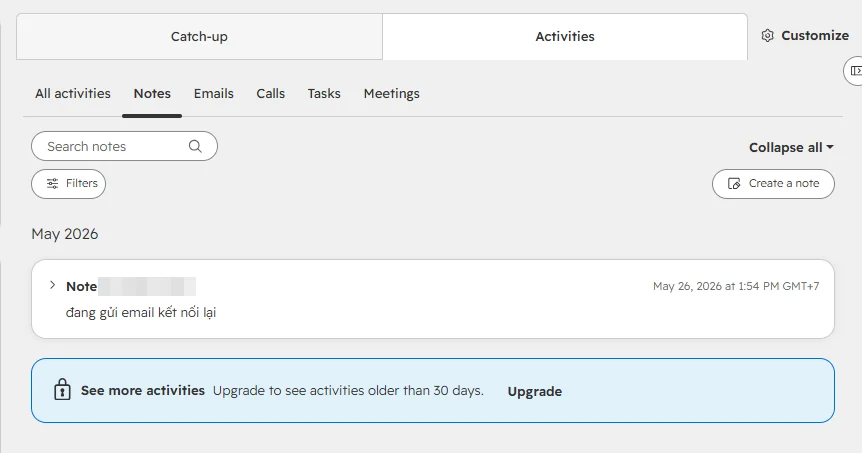View the Tasks tab
The image size is (862, 453).
[324, 93]
